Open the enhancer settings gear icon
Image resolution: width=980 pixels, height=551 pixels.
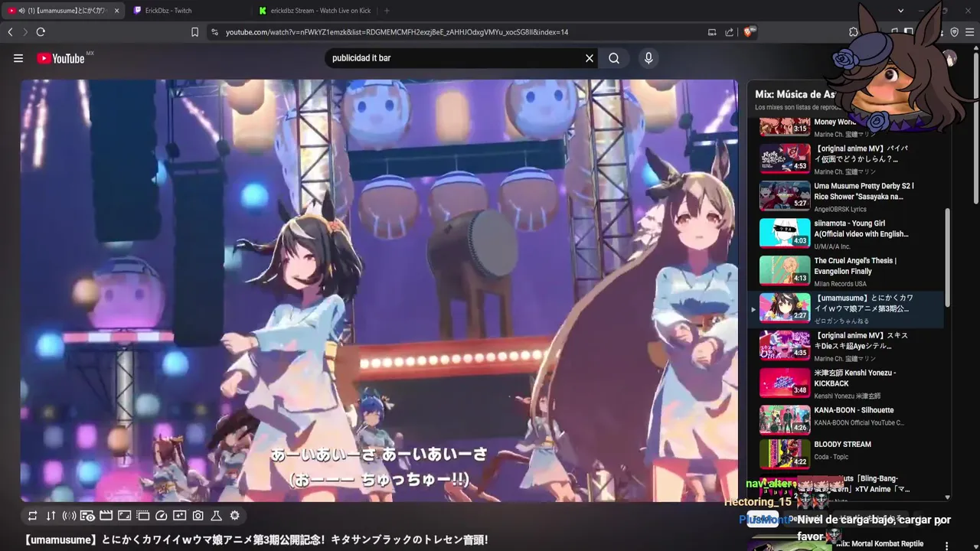(x=234, y=516)
